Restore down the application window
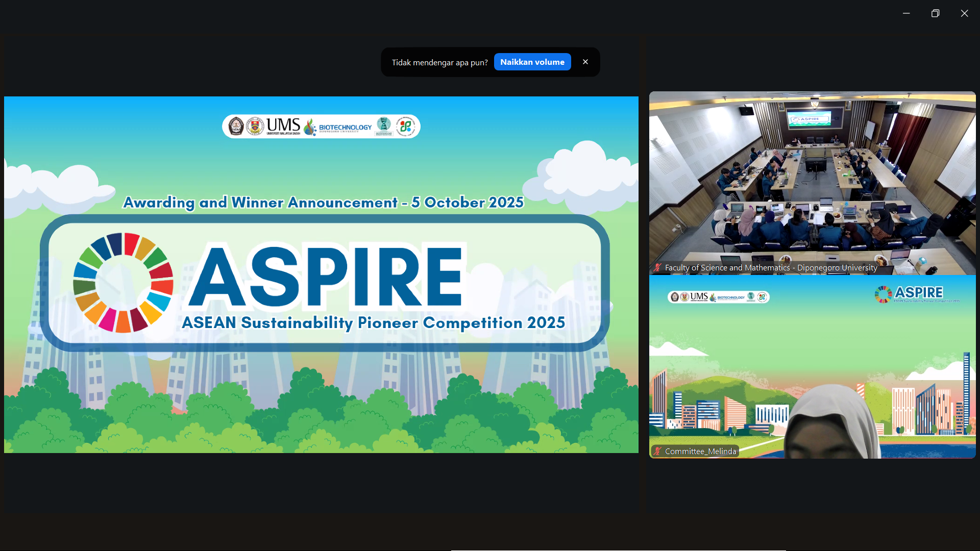The image size is (980, 551). tap(936, 13)
